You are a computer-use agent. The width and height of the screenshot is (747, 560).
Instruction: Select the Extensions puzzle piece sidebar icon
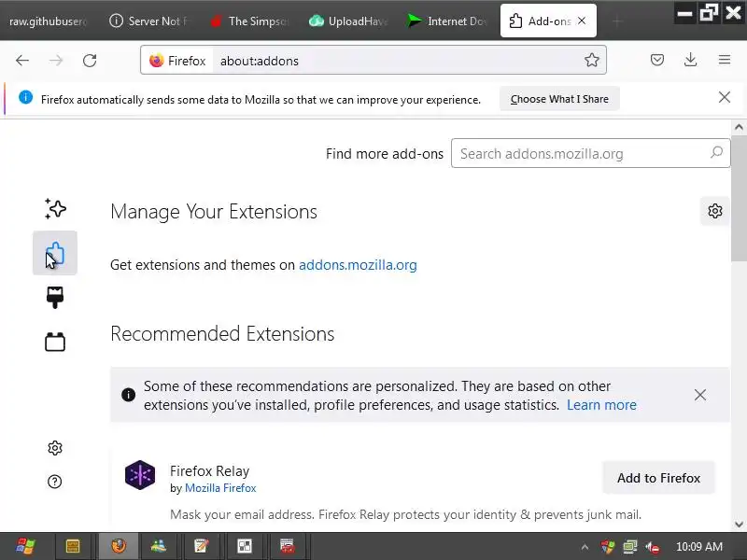(x=55, y=253)
